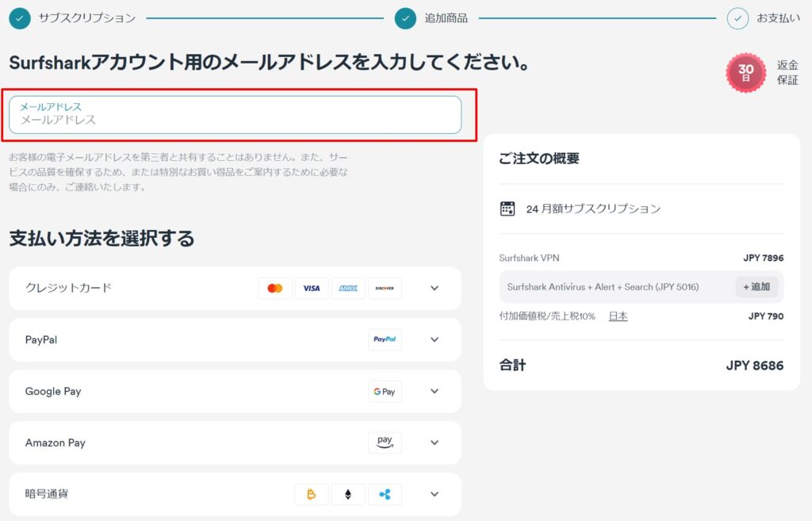Click the Discover card icon
812x521 pixels.
[x=385, y=288]
